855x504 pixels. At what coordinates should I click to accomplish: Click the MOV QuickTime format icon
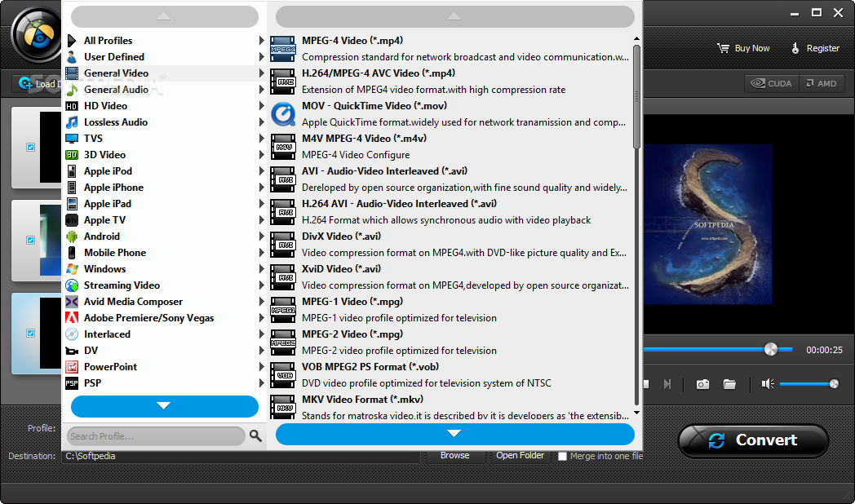(282, 114)
